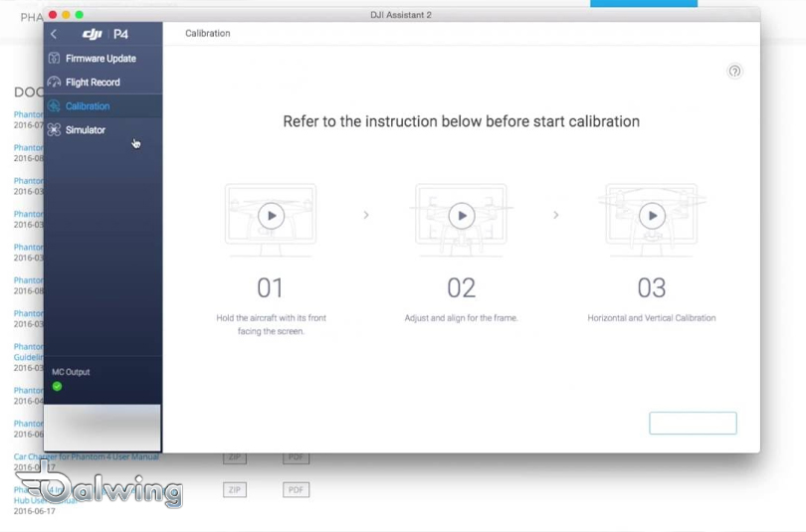The height and width of the screenshot is (532, 806).
Task: Click the PDF button in the bottom row
Action: tap(296, 490)
